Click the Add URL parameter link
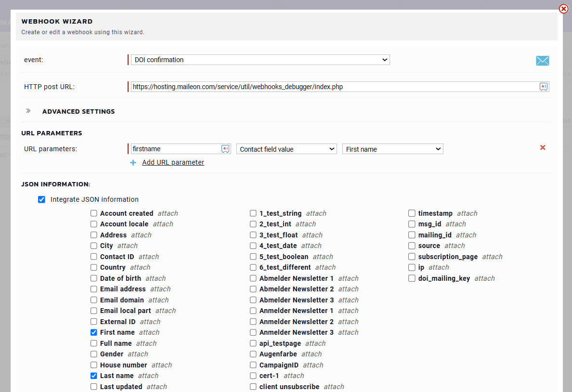This screenshot has height=392, width=572. coord(173,162)
